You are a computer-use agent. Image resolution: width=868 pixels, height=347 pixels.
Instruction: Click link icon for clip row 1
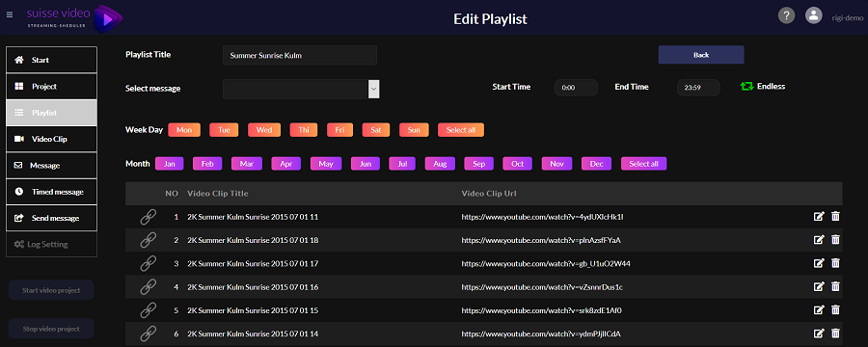(x=148, y=217)
